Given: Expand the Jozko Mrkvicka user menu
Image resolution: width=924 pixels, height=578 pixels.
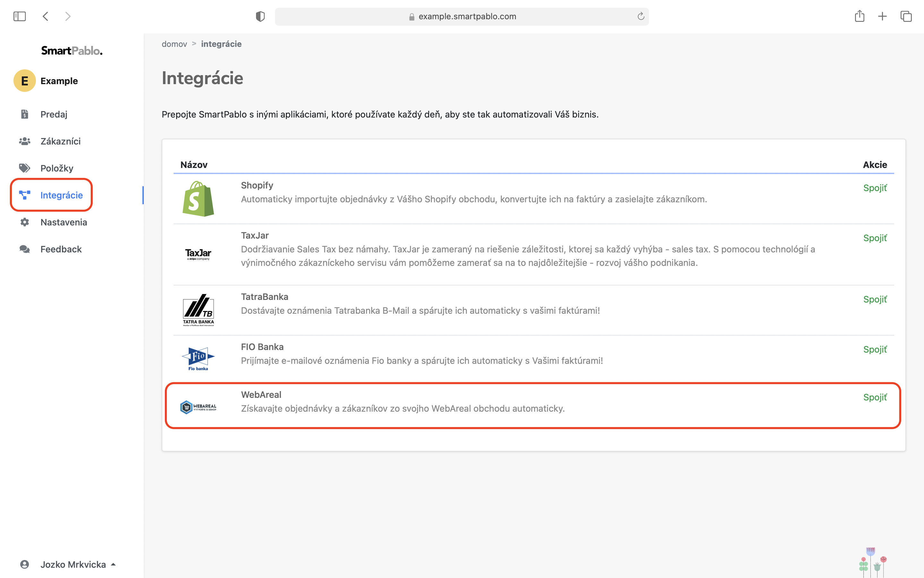Looking at the screenshot, I should coord(78,565).
